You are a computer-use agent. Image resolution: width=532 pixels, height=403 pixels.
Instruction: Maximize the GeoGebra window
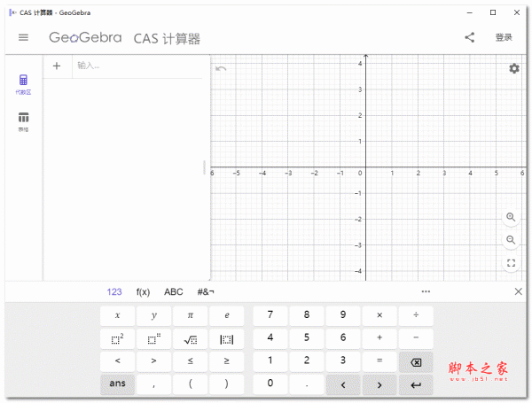[x=493, y=12]
